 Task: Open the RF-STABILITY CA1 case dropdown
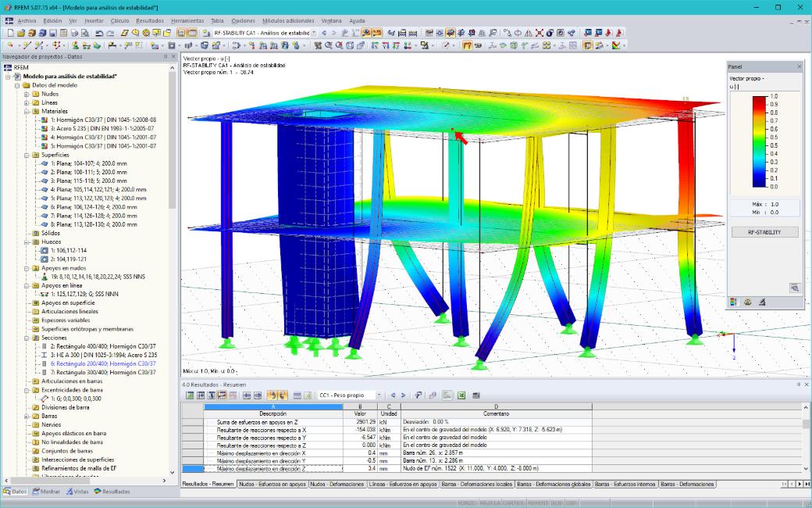point(313,33)
